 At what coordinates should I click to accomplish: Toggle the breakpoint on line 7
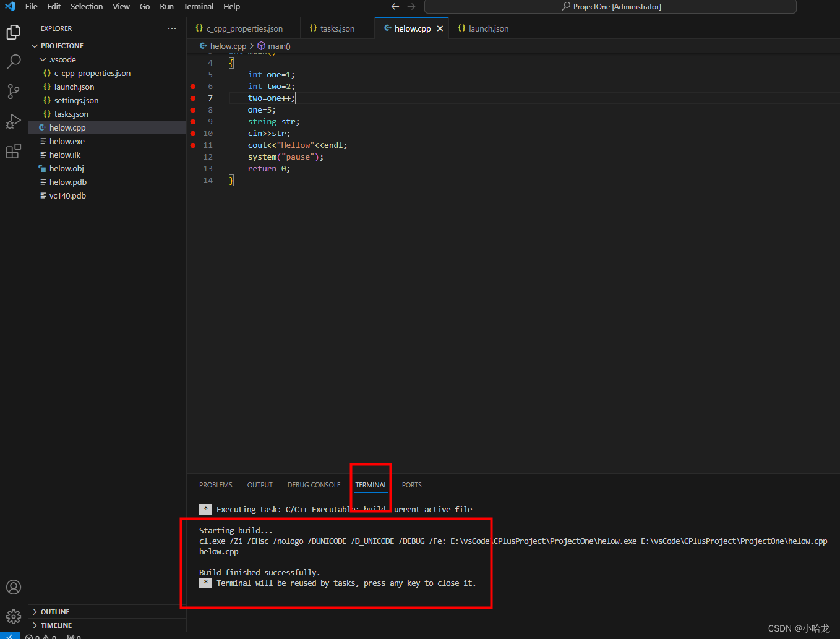point(193,98)
